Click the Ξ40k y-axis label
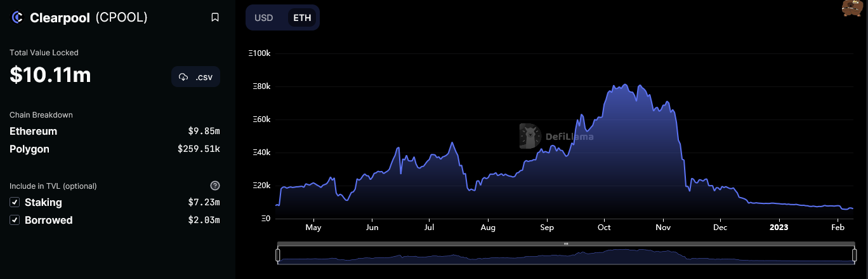Screen dimensions: 868x279 coord(261,153)
